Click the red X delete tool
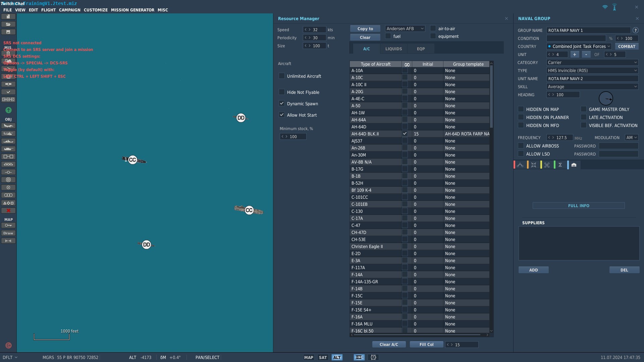This screenshot has height=362, width=644. click(x=8, y=211)
